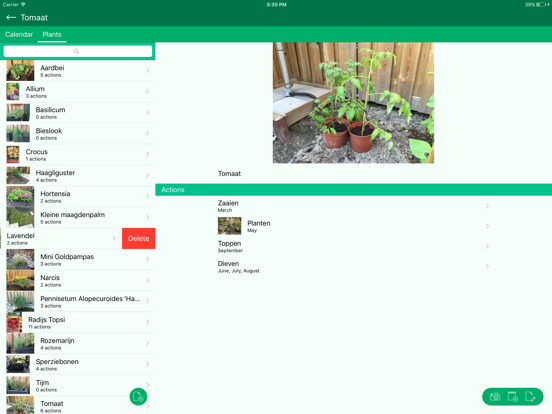
Task: Tap the search magnifier icon
Action: click(76, 51)
